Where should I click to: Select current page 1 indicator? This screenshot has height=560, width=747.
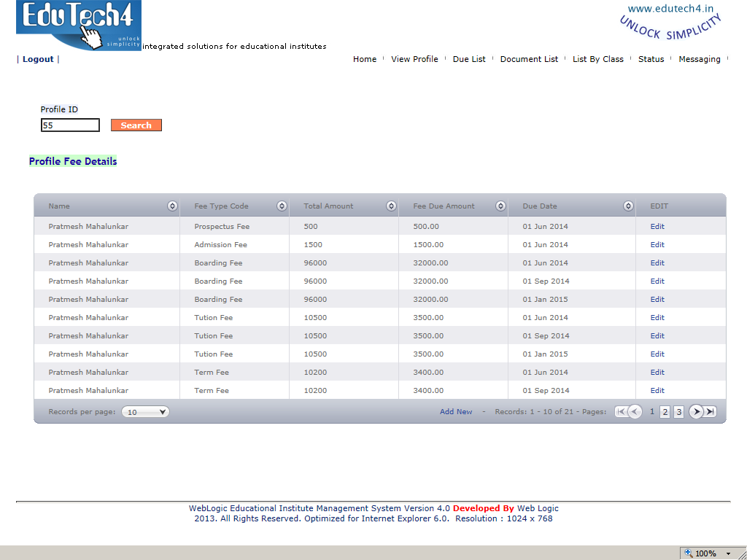point(651,411)
